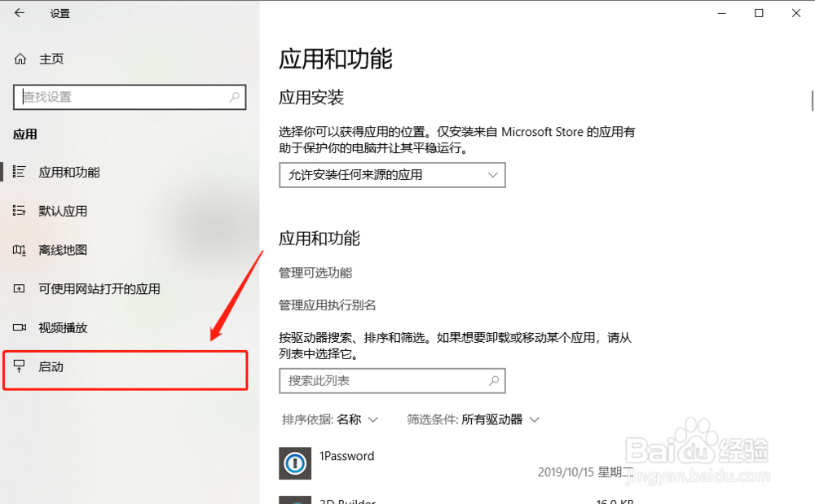Click the 可使用网站打开的应用 icon
Screen dimensions: 815x504
20,289
